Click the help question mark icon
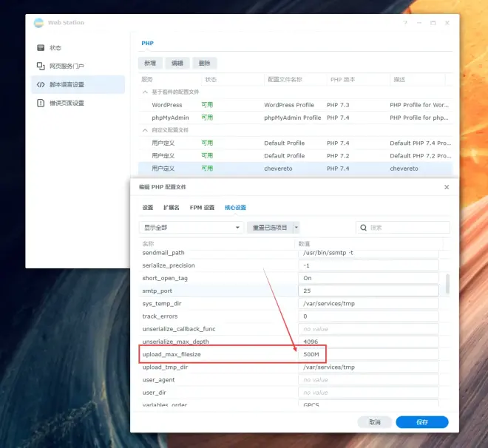Screen dimensions: 488x448 pos(405,23)
